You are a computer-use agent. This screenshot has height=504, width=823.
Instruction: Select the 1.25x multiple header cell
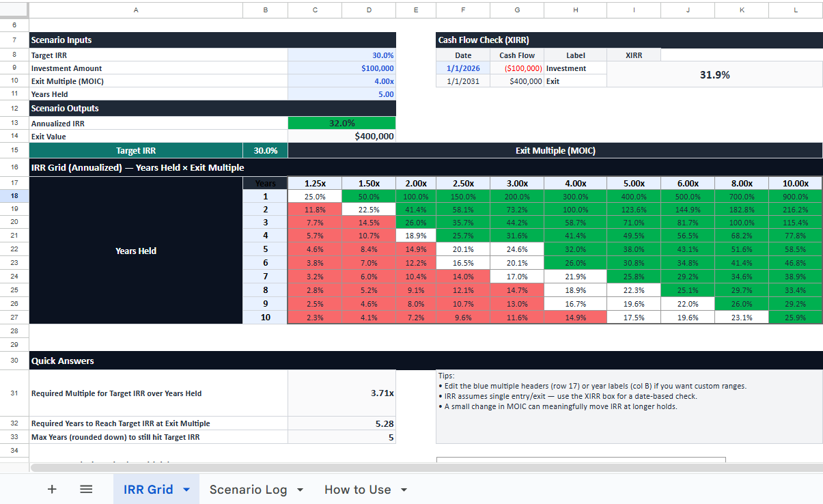click(315, 183)
